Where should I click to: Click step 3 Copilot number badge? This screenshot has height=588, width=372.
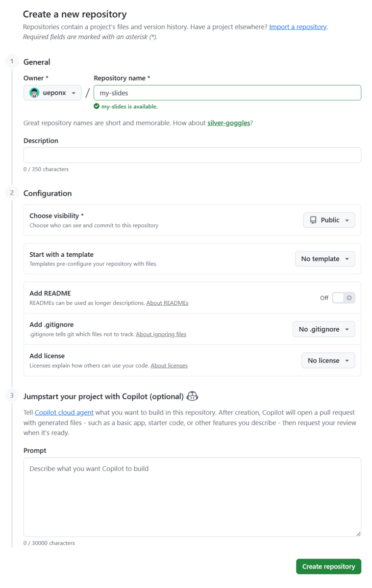12,396
